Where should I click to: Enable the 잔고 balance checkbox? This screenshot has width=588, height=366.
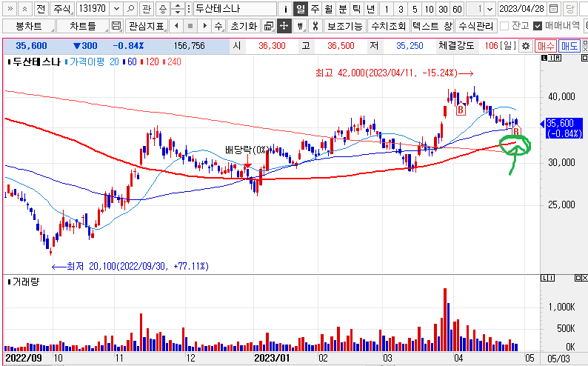point(504,26)
